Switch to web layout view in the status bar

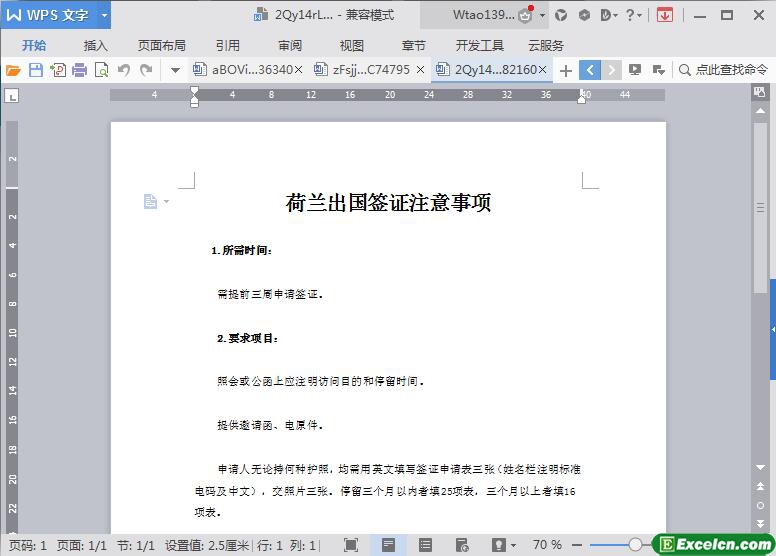click(462, 545)
